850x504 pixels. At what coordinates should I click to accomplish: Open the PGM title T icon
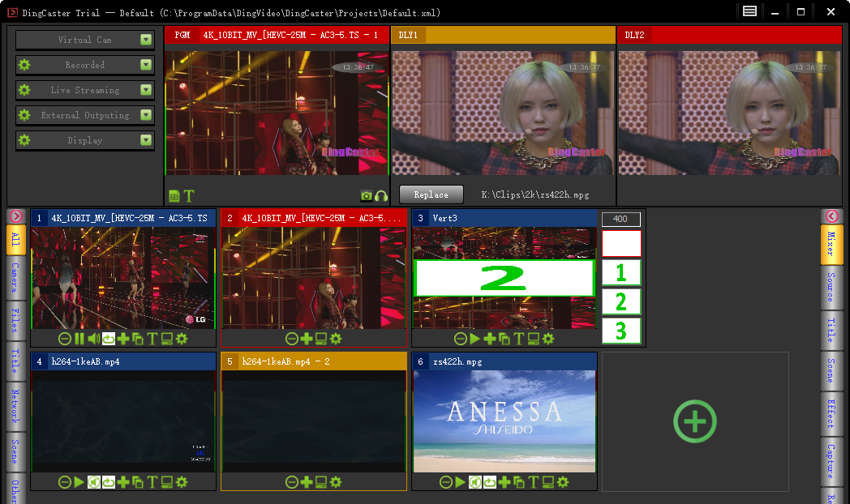pos(189,196)
